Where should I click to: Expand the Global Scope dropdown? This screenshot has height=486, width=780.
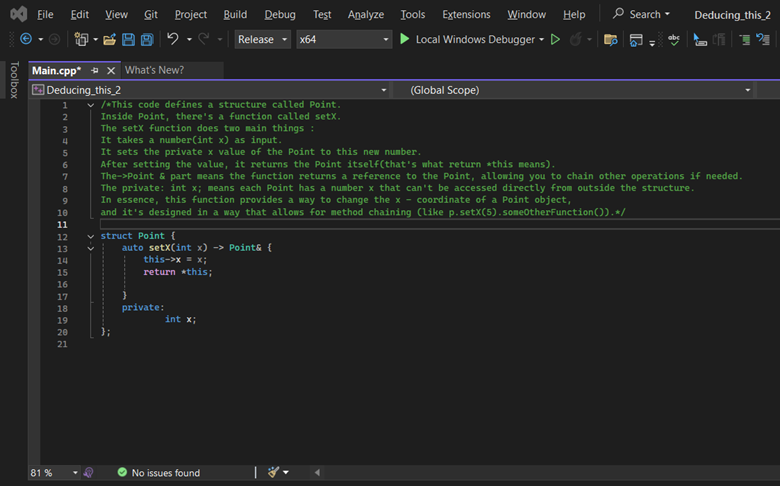pos(574,90)
